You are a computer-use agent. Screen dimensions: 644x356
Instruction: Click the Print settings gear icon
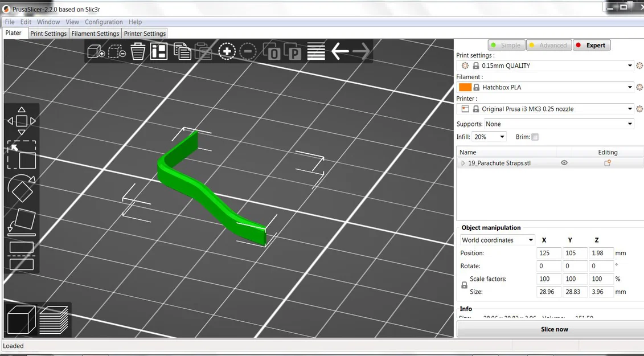click(x=639, y=66)
